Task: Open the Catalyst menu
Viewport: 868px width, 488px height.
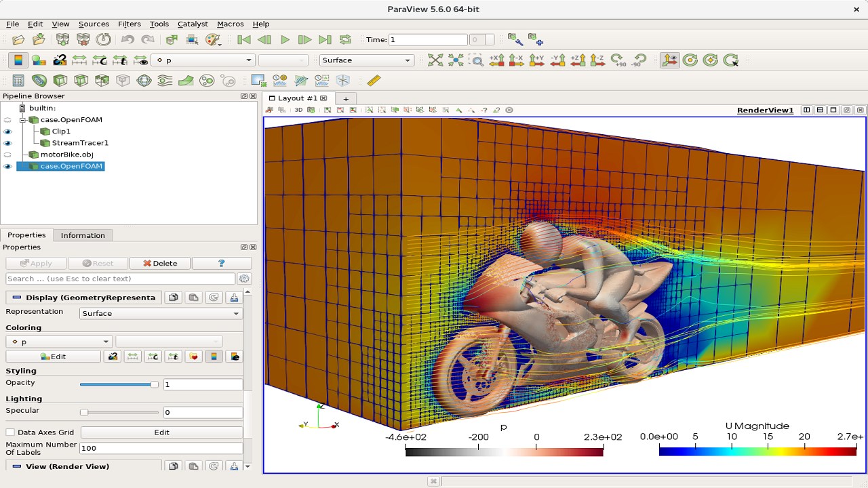Action: (x=193, y=24)
